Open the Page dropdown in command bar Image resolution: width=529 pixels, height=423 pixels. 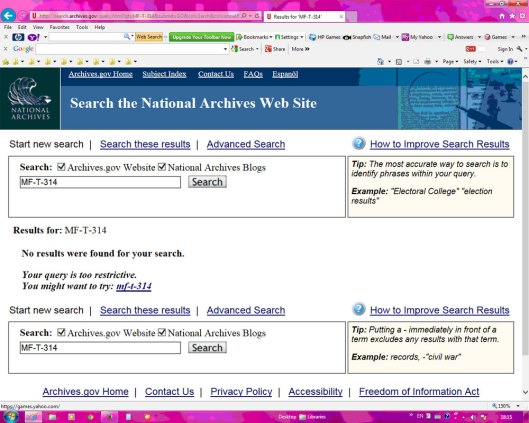point(450,61)
